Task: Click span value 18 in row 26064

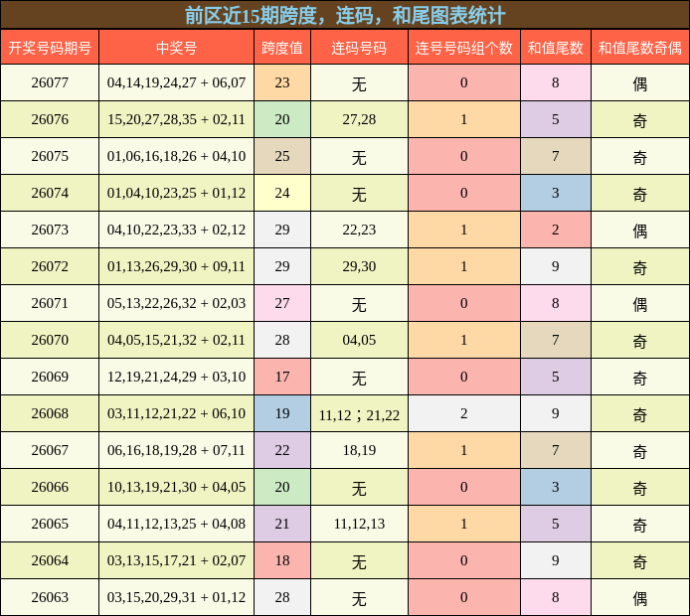Action: click(282, 560)
